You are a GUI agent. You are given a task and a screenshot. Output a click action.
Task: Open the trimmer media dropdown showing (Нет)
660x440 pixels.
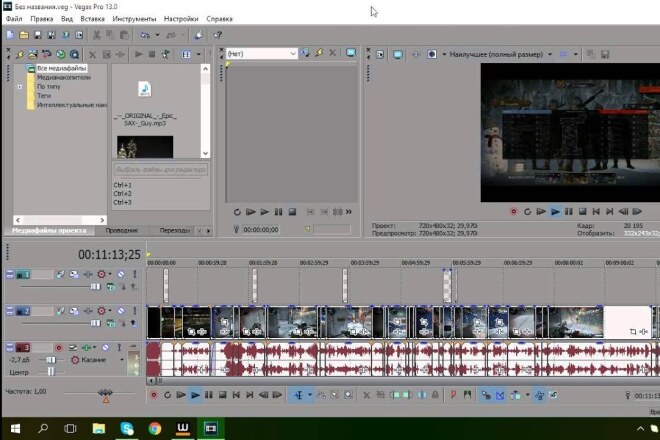click(x=261, y=53)
